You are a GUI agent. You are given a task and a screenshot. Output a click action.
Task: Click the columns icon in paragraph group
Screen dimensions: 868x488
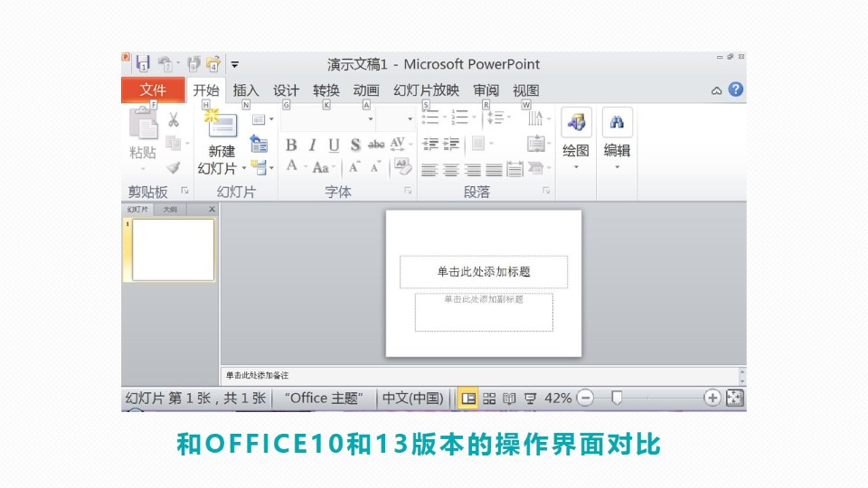click(479, 144)
